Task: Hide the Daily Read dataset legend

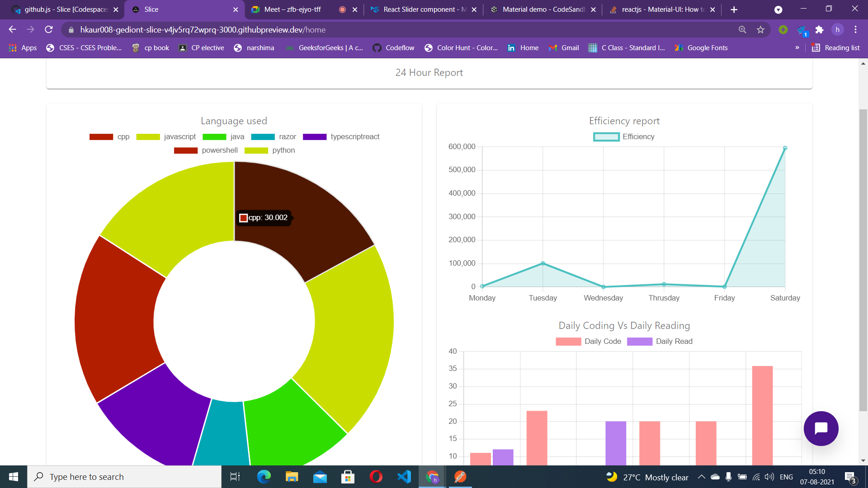Action: tap(660, 342)
